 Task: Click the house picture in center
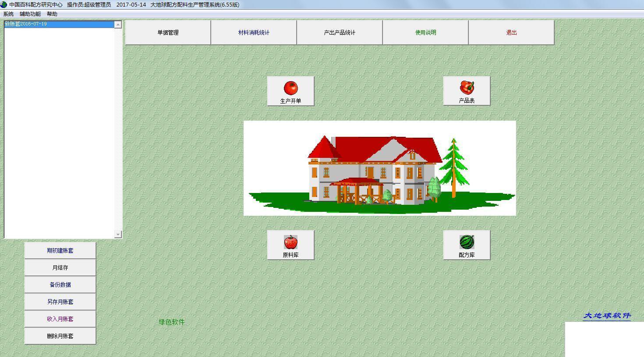(380, 168)
